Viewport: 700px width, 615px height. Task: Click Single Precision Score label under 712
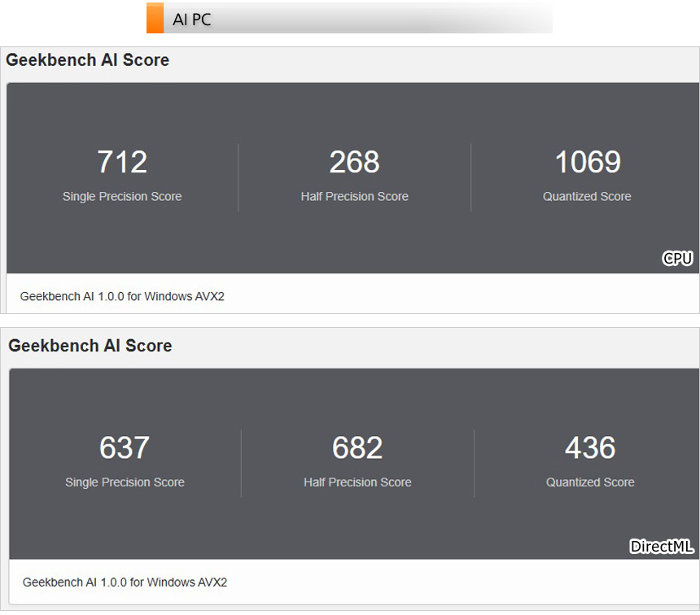(x=122, y=196)
